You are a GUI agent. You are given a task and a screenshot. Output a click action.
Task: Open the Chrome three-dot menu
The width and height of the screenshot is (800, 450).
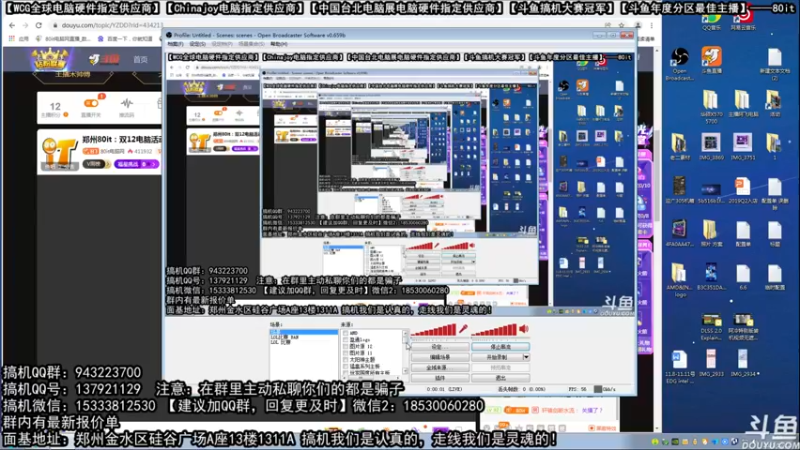pos(652,25)
